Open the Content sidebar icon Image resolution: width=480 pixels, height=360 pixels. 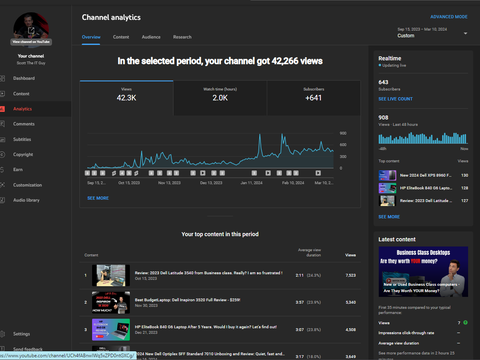pyautogui.click(x=2, y=94)
